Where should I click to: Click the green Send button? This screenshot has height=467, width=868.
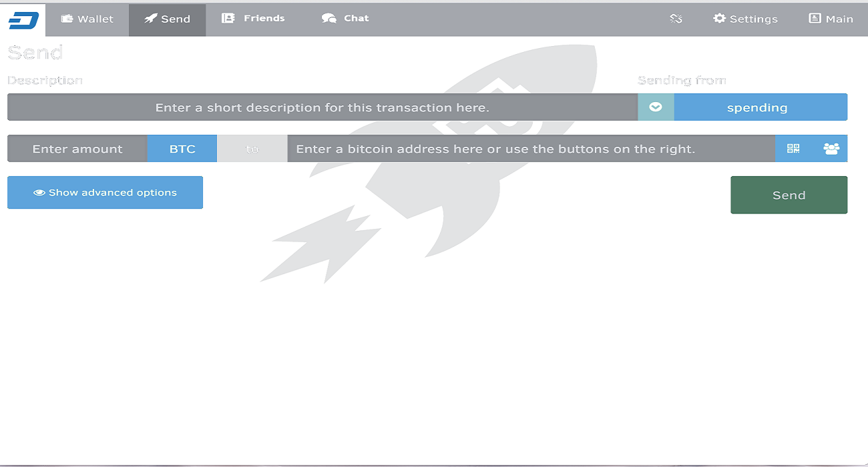[x=789, y=195]
